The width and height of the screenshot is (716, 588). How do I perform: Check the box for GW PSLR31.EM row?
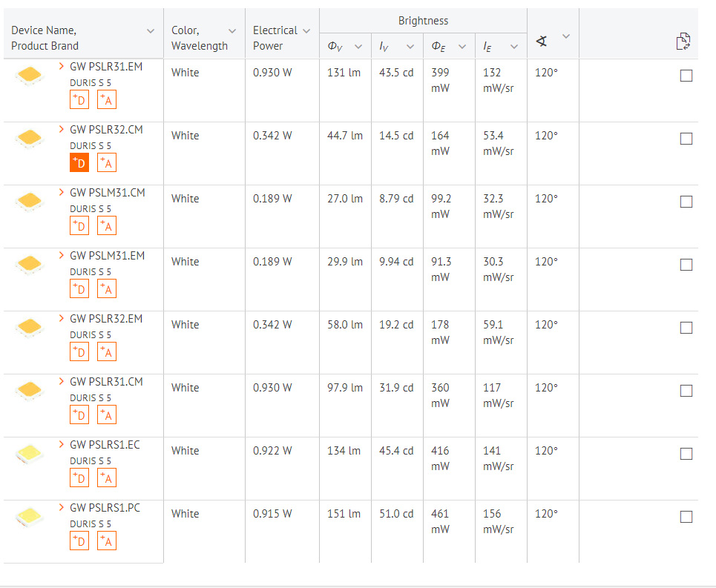click(686, 76)
